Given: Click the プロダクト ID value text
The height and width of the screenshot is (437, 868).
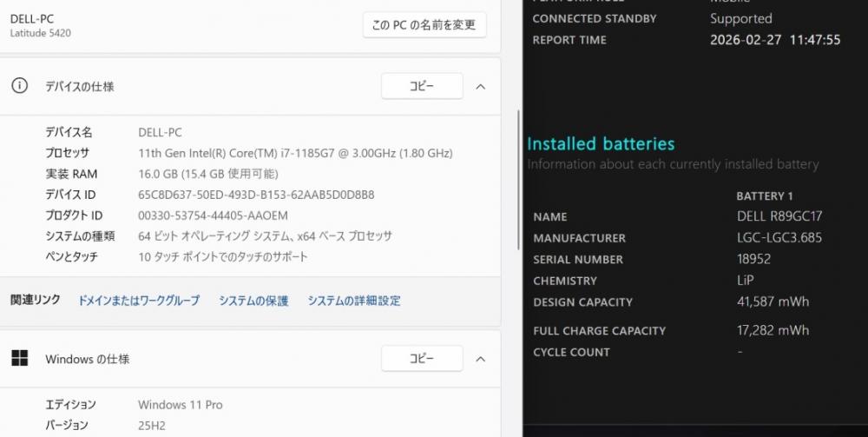Looking at the screenshot, I should (x=213, y=215).
